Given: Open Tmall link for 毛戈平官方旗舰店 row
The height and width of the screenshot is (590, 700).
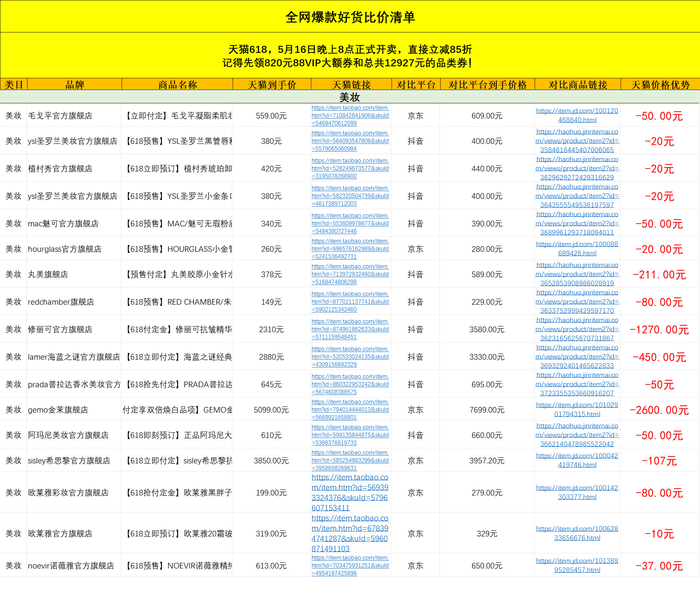Looking at the screenshot, I should click(x=350, y=115).
